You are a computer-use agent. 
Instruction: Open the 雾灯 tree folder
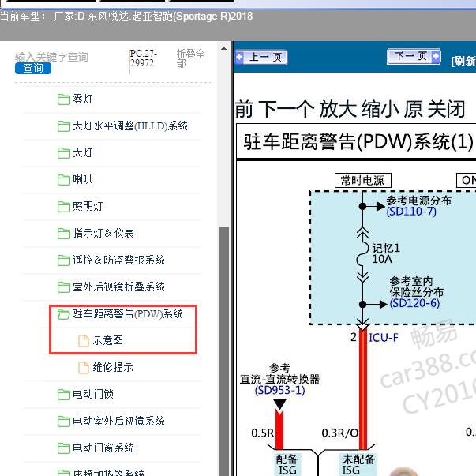pos(82,99)
